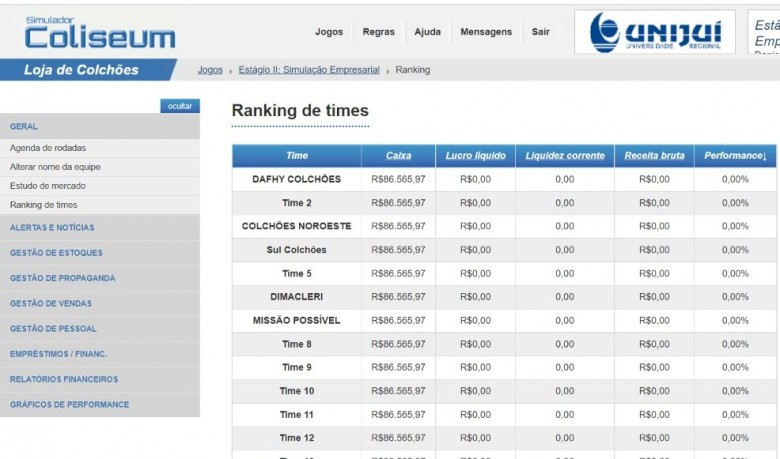Sort the table by Caixa column

(398, 156)
